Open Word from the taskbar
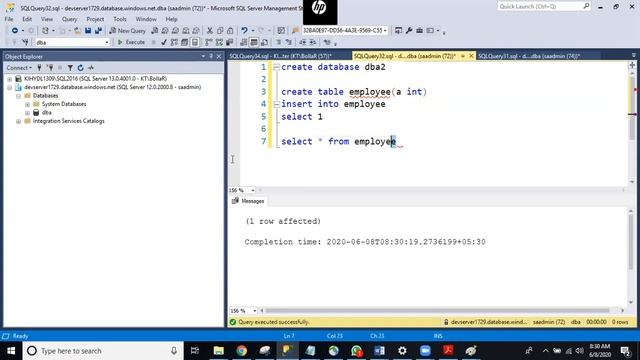Viewport: 640px width, 360px height. pos(379,351)
